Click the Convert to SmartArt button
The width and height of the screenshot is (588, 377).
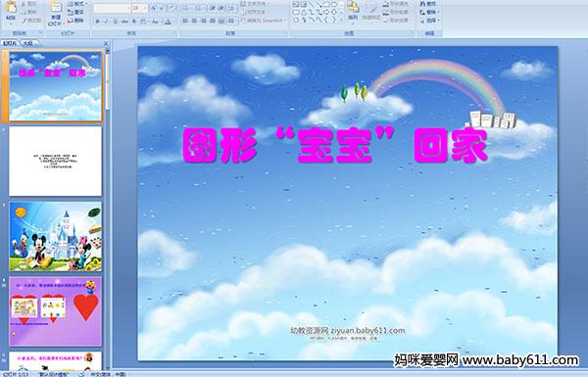pyautogui.click(x=263, y=21)
